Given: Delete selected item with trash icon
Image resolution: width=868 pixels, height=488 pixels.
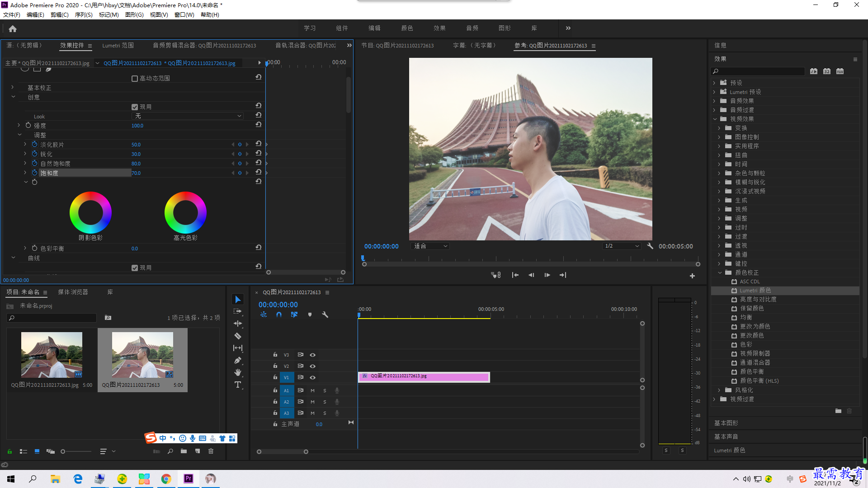Looking at the screenshot, I should click(x=211, y=451).
